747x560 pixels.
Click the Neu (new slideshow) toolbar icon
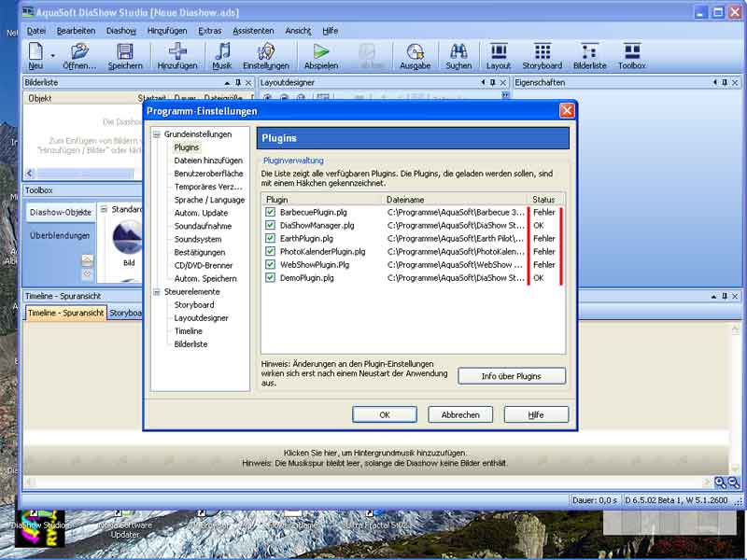(35, 52)
